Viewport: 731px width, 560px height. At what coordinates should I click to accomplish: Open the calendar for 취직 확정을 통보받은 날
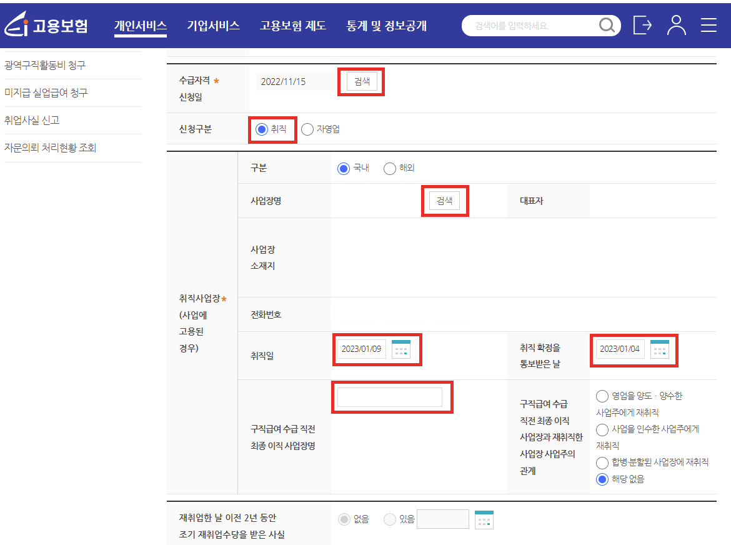coord(662,349)
